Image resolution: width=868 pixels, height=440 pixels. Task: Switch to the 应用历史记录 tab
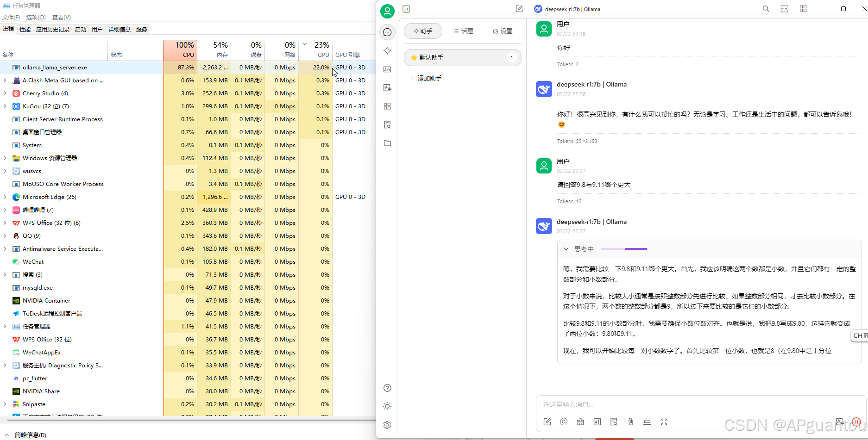[x=53, y=29]
